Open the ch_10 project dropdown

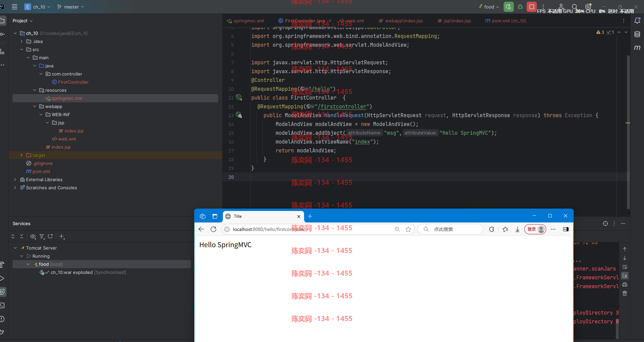pyautogui.click(x=37, y=7)
